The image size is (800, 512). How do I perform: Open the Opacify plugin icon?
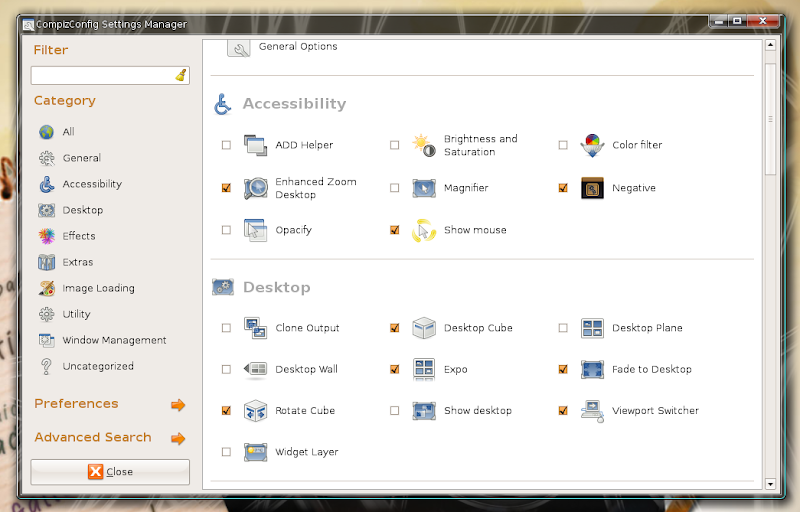coord(255,230)
